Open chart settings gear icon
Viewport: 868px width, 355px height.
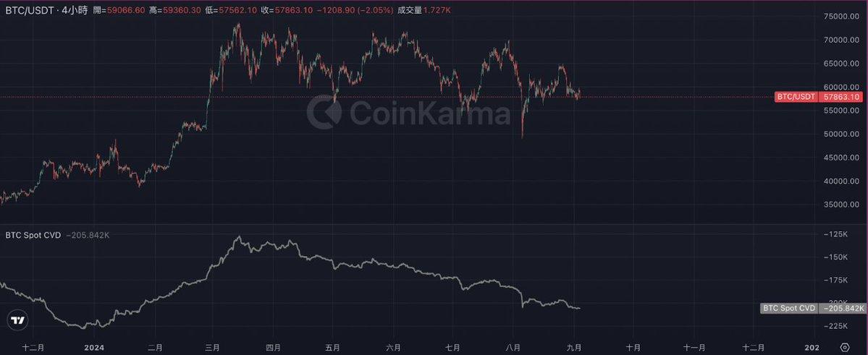click(845, 347)
